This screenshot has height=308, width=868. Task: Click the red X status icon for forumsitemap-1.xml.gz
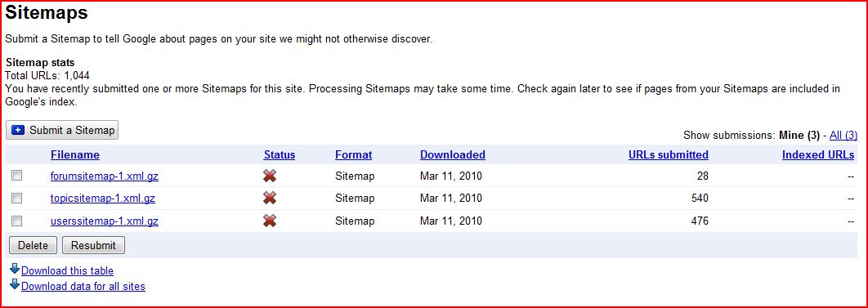coord(270,176)
